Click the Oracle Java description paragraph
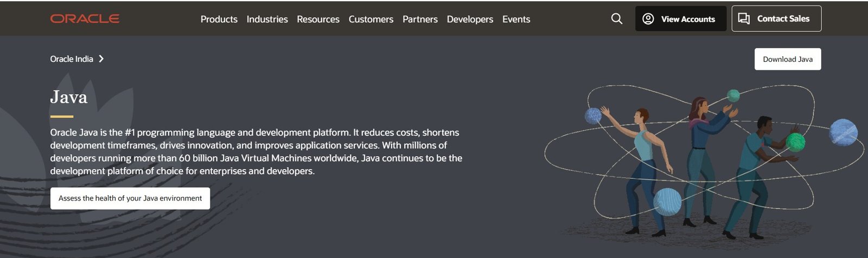Screen dimensions: 868x258 click(x=256, y=152)
